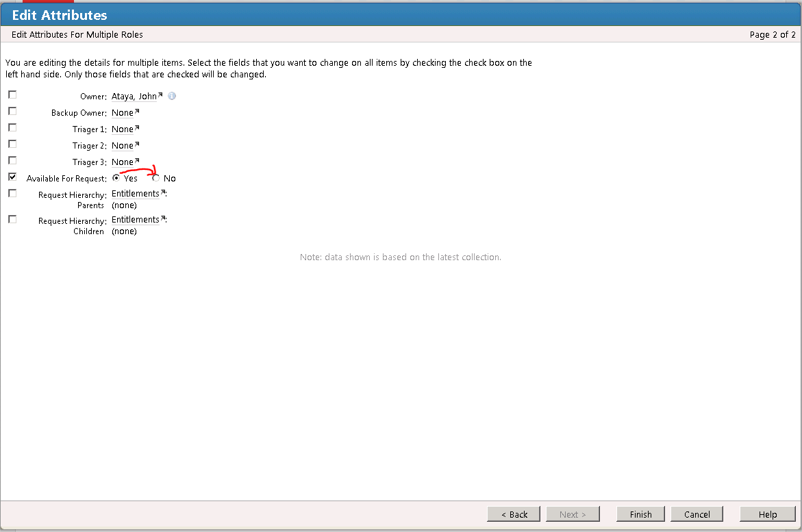
Task: Click the Cancel button
Action: pos(697,514)
